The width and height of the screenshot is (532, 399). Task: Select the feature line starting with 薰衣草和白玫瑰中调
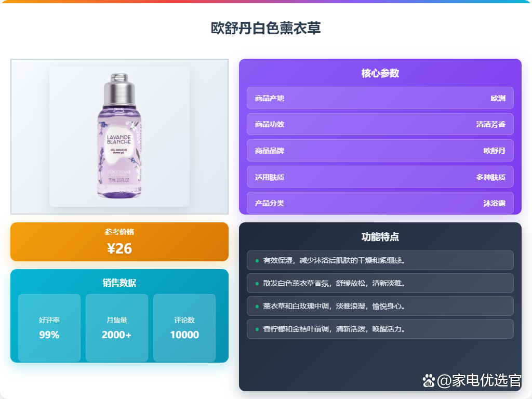(380, 306)
